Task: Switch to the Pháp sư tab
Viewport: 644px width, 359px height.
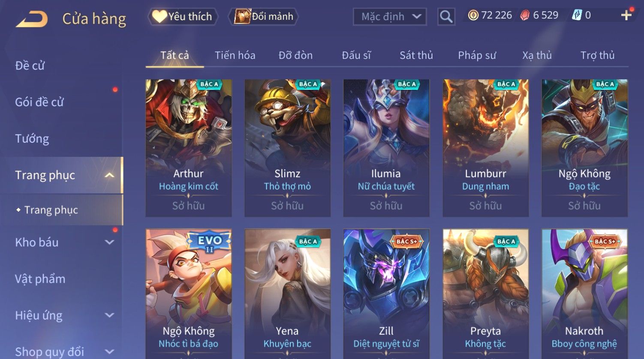Action: click(477, 55)
